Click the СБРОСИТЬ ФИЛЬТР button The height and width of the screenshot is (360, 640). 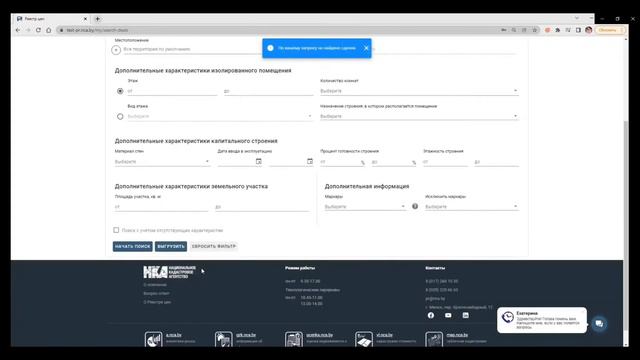[213, 247]
